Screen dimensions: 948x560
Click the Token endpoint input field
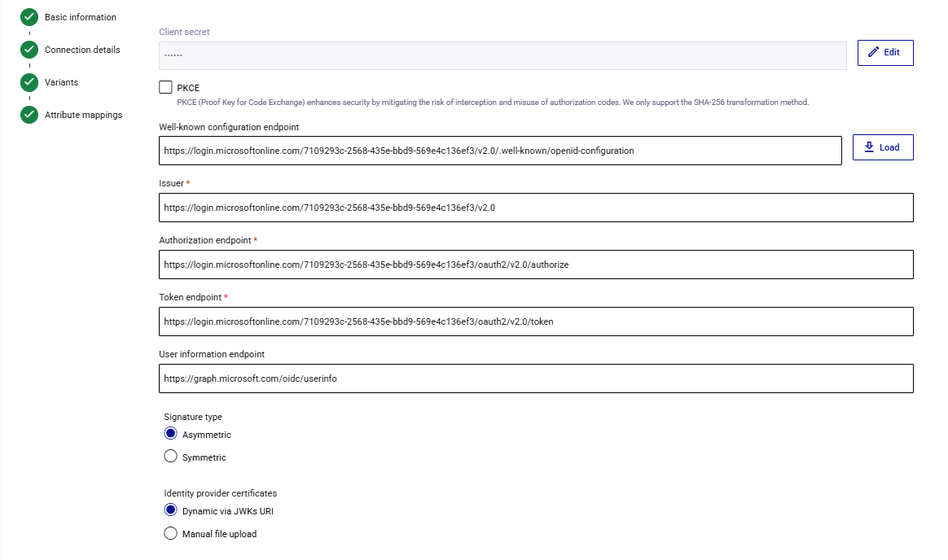pyautogui.click(x=536, y=322)
